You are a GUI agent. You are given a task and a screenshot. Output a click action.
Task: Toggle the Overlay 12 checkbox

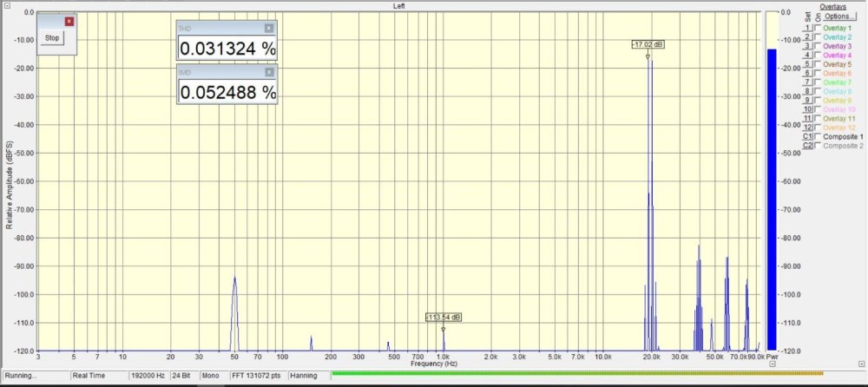pos(817,128)
